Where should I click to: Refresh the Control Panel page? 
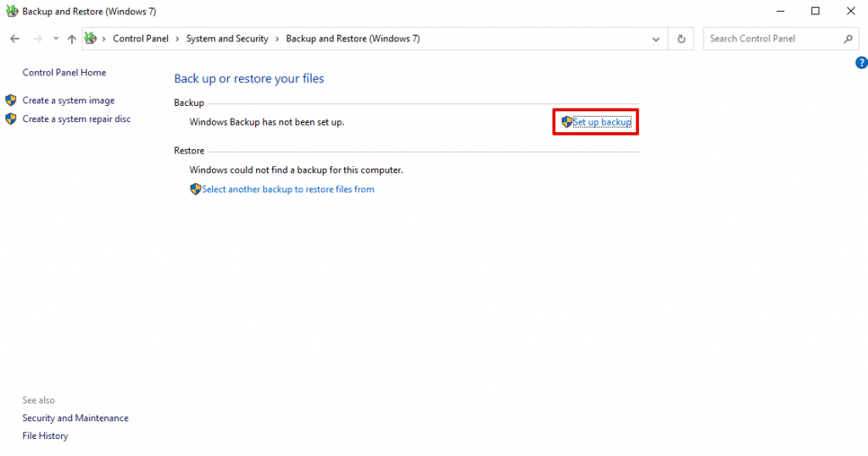[682, 39]
